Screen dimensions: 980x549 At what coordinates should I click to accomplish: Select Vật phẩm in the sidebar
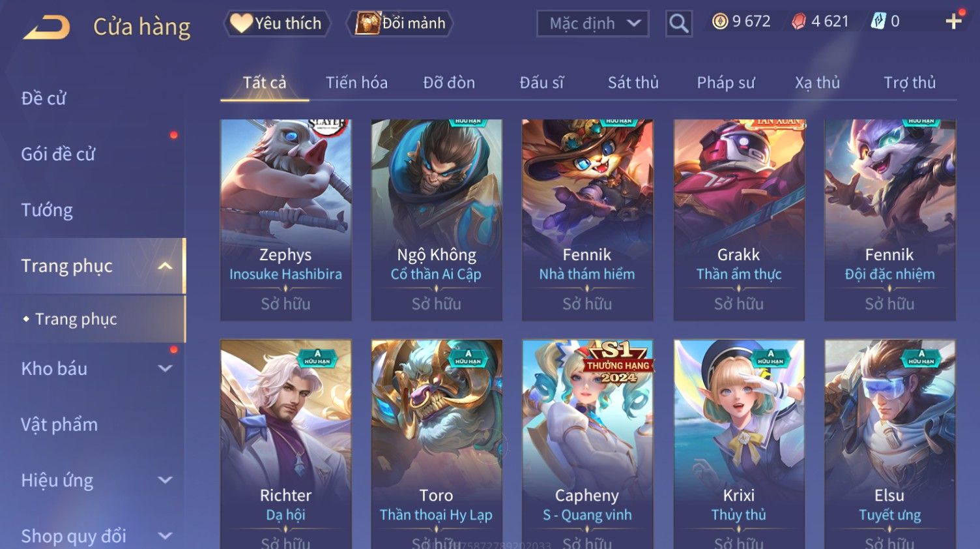point(59,424)
